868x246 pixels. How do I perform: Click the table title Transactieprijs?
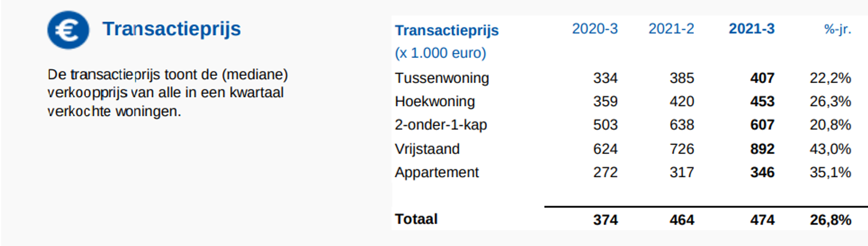click(x=447, y=30)
